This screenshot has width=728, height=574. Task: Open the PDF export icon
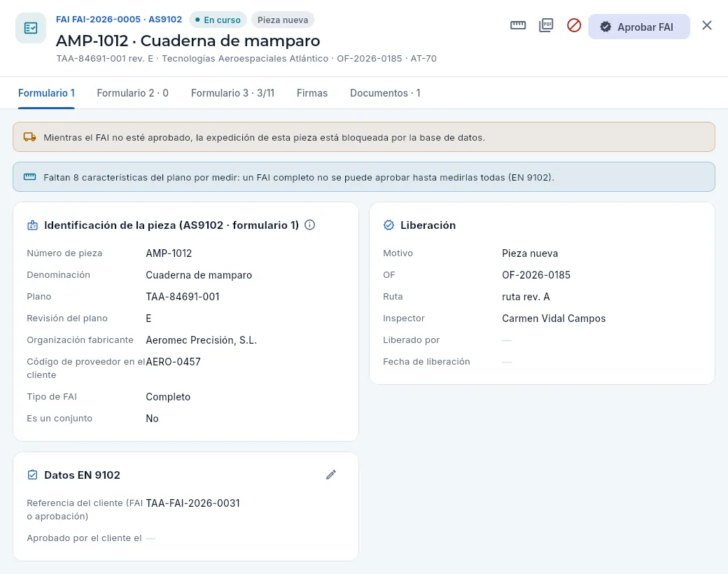coord(546,25)
